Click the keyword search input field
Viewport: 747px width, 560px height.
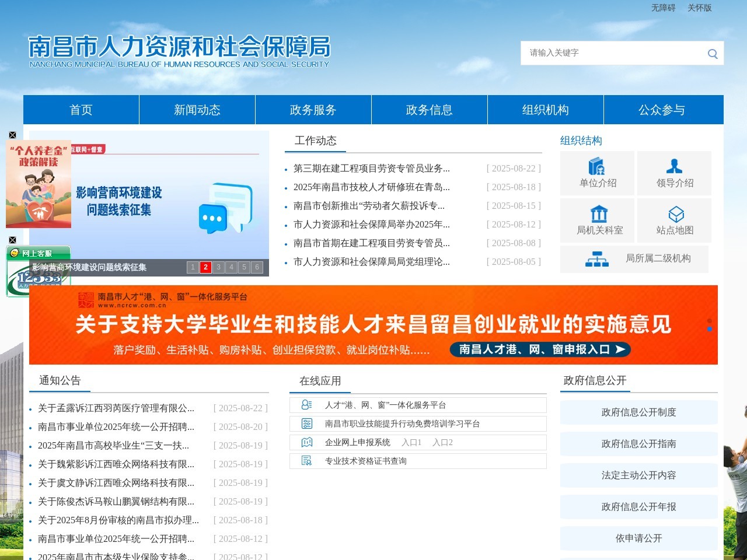click(x=607, y=53)
